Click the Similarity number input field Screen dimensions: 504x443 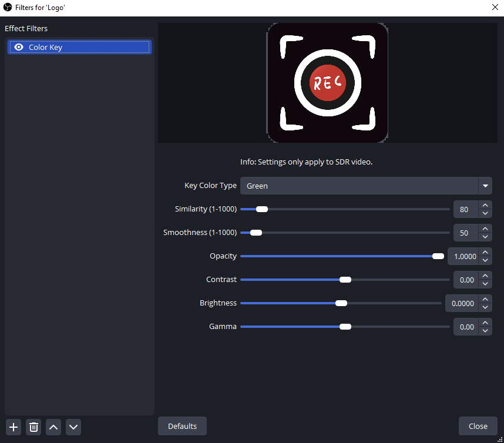click(x=465, y=209)
